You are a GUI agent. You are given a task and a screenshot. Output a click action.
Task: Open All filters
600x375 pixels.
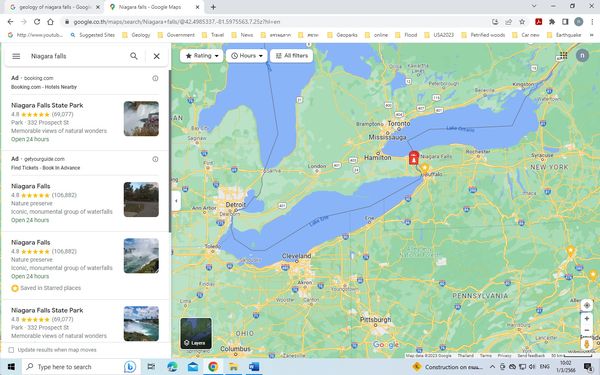tap(292, 56)
